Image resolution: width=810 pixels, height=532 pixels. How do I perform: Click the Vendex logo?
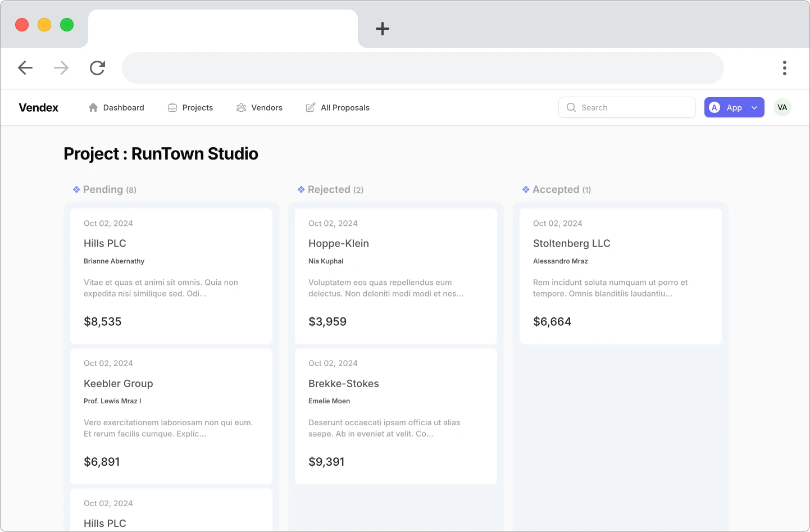pos(38,107)
